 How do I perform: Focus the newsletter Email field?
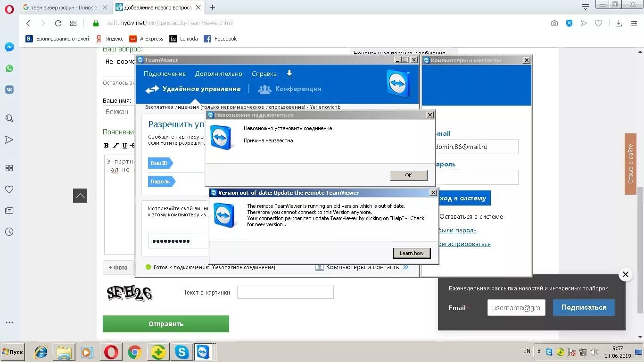(516, 307)
